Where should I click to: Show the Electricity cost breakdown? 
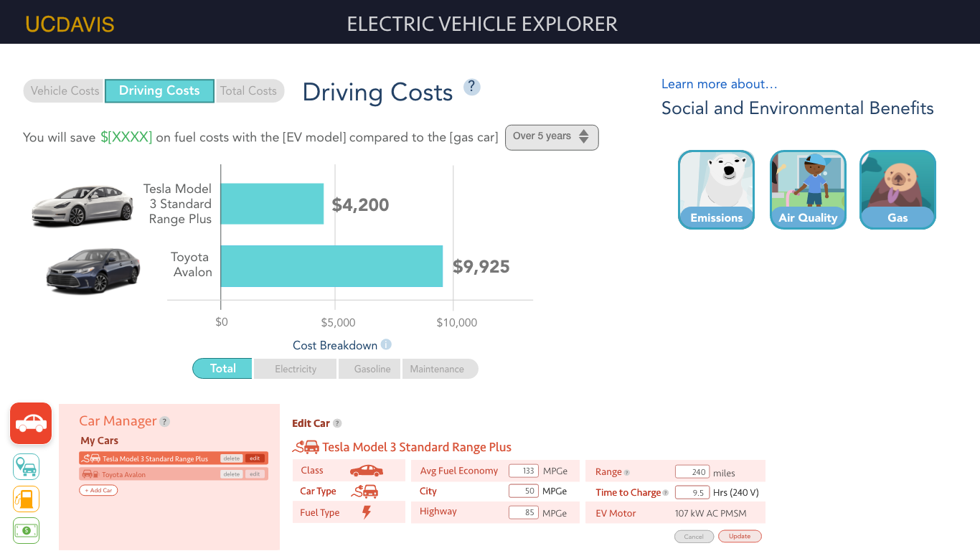[x=296, y=369]
